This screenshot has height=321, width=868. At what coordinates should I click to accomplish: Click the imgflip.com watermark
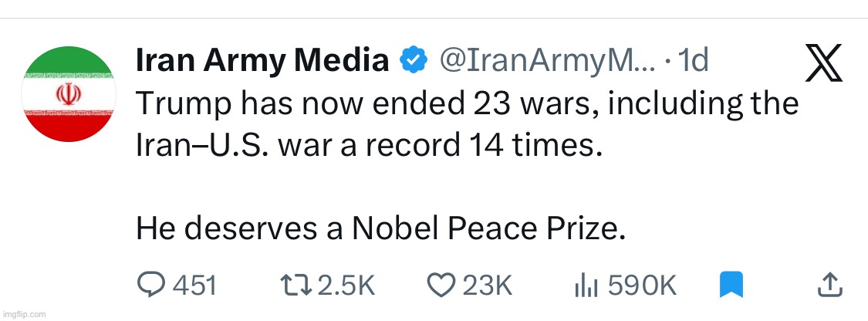pyautogui.click(x=24, y=314)
